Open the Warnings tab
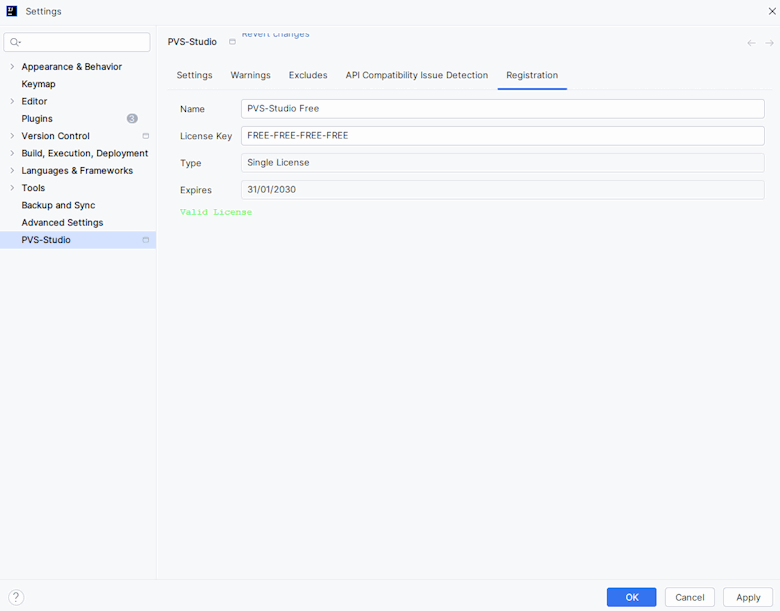780x611 pixels. 250,75
